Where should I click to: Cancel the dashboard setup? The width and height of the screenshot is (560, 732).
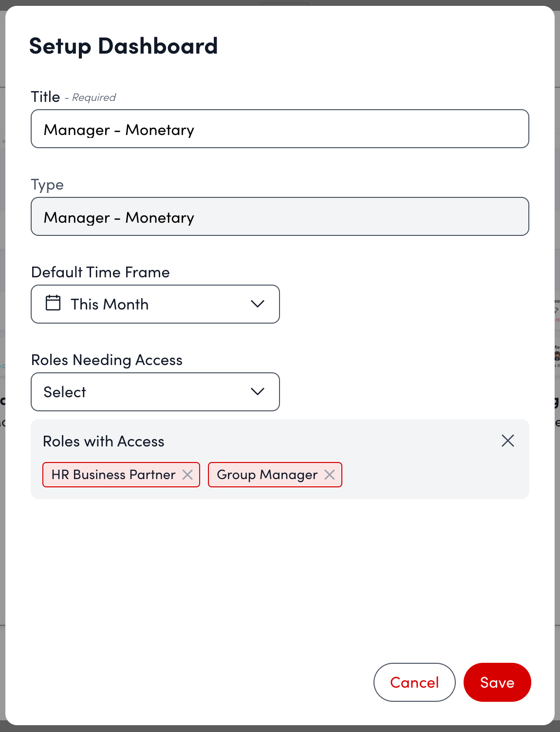pos(414,682)
